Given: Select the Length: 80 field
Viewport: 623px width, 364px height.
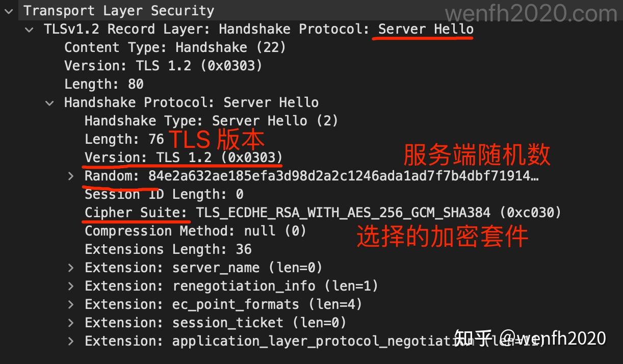Looking at the screenshot, I should (102, 84).
